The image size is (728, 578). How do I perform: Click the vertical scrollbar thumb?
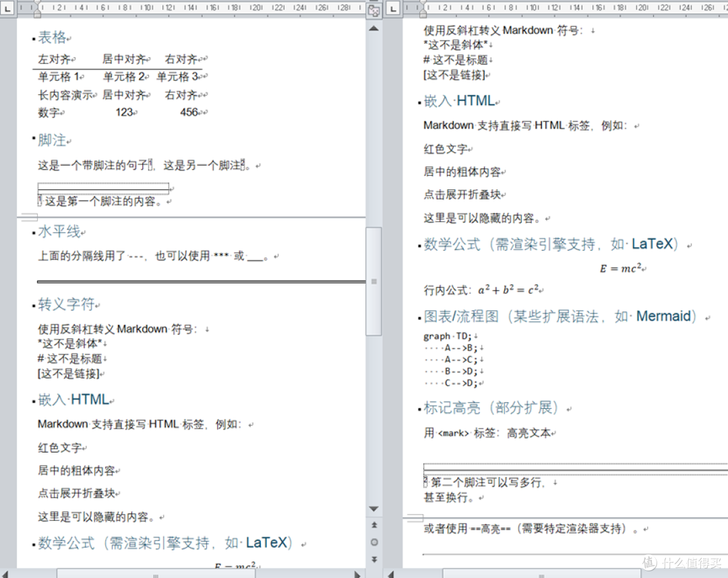point(373,281)
